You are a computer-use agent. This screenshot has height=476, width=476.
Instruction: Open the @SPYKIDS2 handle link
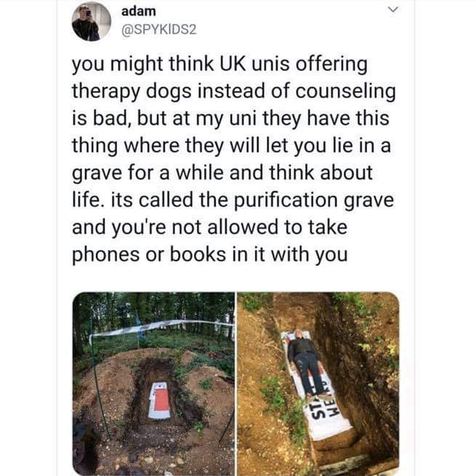coord(158,30)
